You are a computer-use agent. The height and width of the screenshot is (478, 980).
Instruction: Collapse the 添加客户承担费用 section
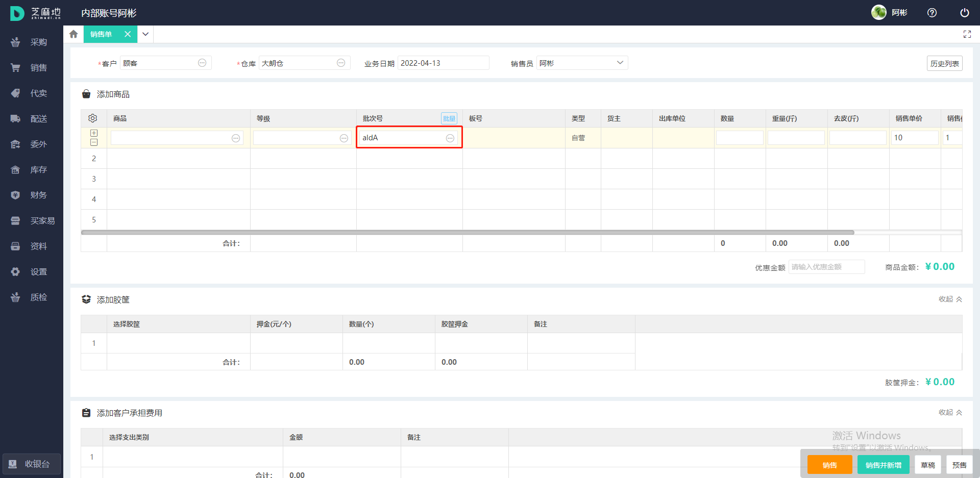pos(950,413)
